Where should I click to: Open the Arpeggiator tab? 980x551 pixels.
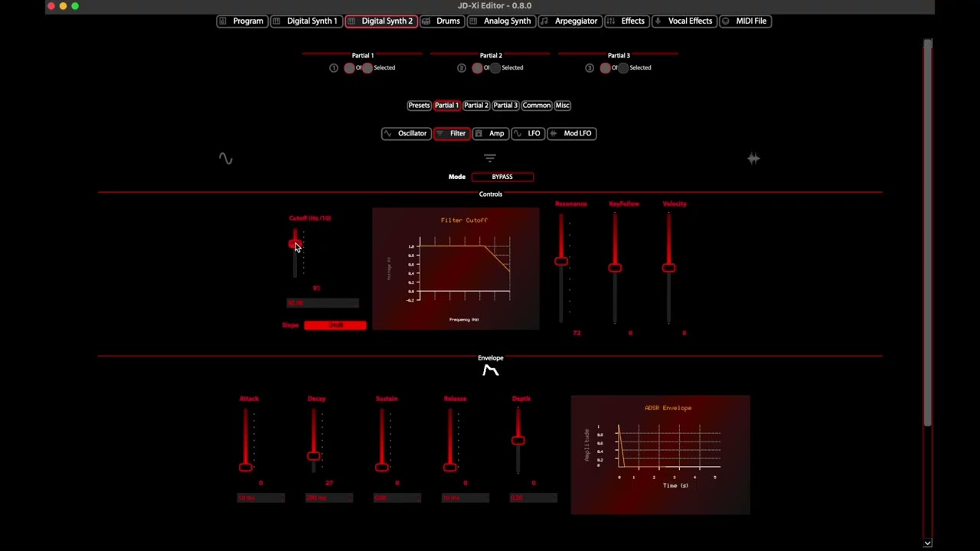pyautogui.click(x=569, y=21)
